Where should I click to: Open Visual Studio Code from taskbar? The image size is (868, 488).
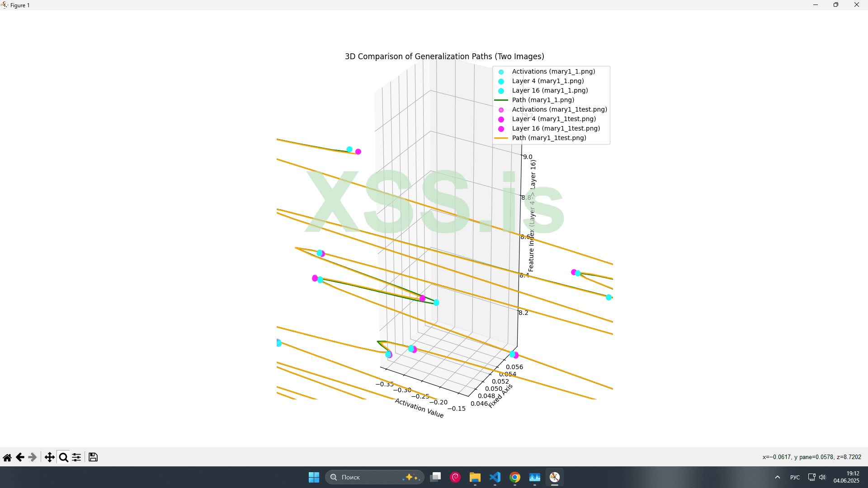[x=495, y=477]
